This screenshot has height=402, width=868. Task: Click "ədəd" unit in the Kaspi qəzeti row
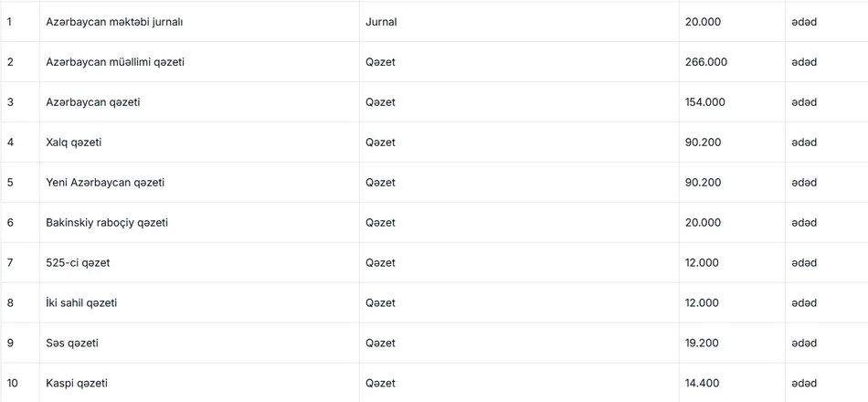pos(804,383)
